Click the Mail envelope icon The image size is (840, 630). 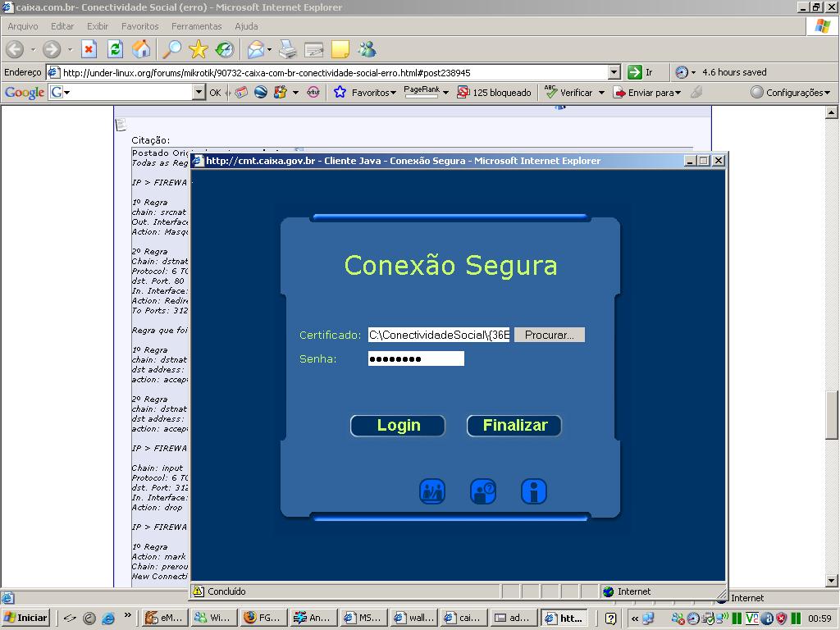(x=256, y=49)
